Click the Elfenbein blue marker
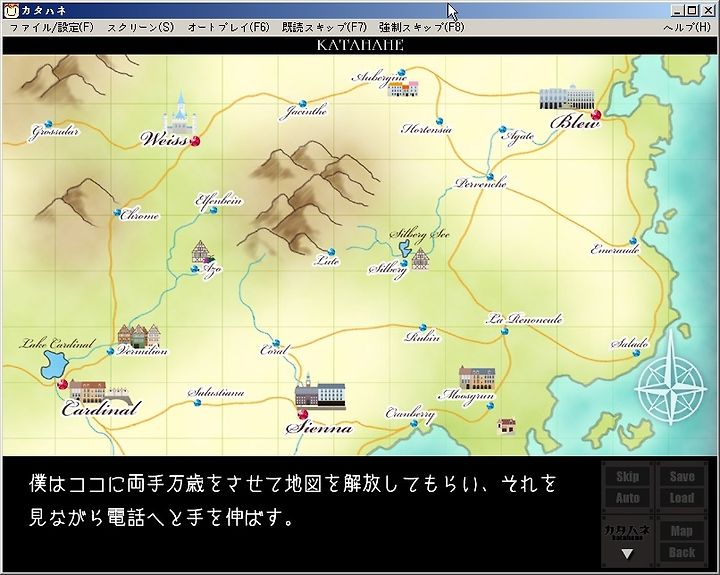 pos(213,210)
